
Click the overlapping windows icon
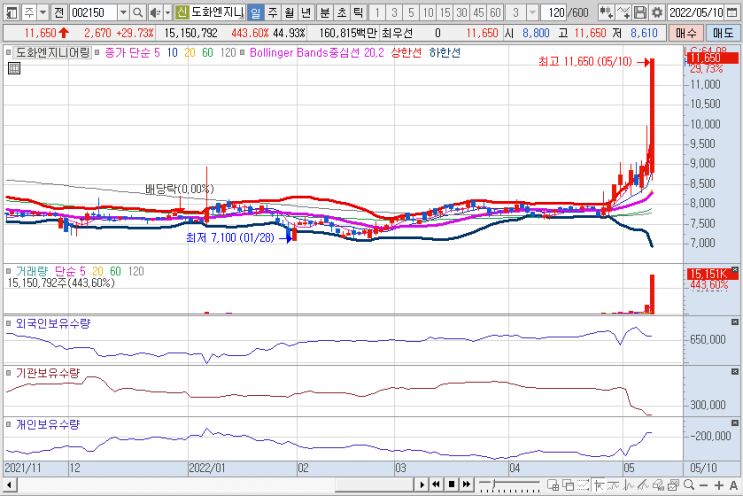pos(568,485)
